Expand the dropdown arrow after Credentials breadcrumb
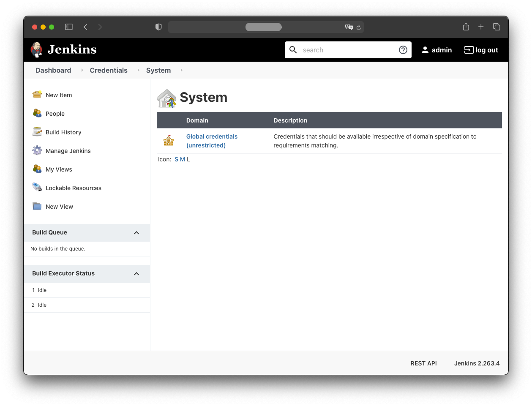 (x=138, y=70)
